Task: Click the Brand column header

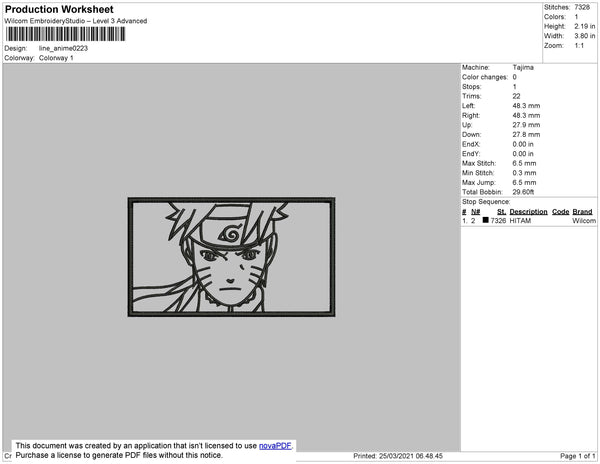Action: pos(582,212)
